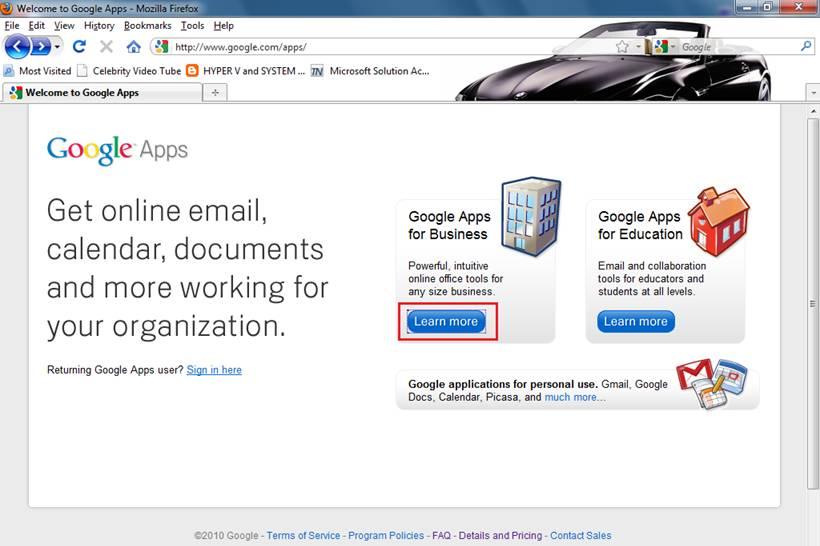Select the Welcome to Google Apps tab
The image size is (820, 546).
(102, 93)
